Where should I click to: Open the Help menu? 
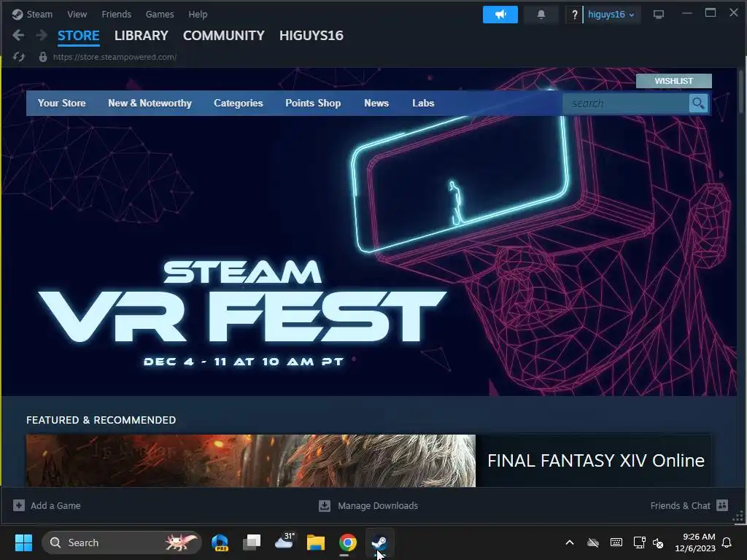coord(198,15)
